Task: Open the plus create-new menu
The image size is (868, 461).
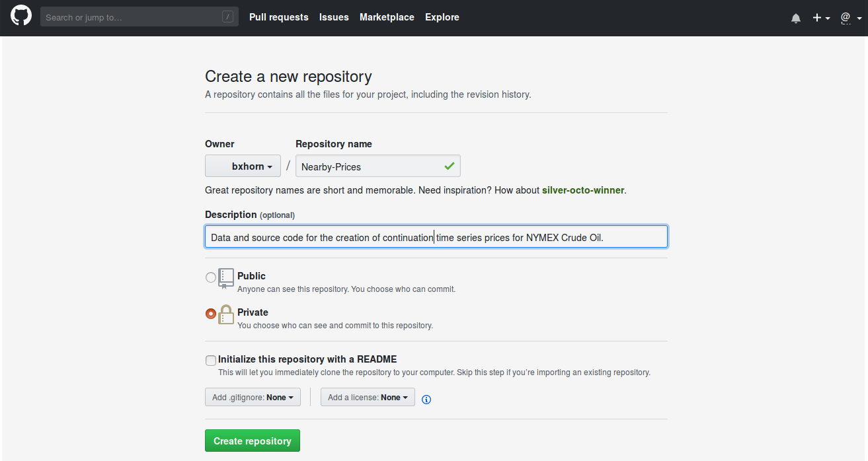Action: pyautogui.click(x=820, y=18)
